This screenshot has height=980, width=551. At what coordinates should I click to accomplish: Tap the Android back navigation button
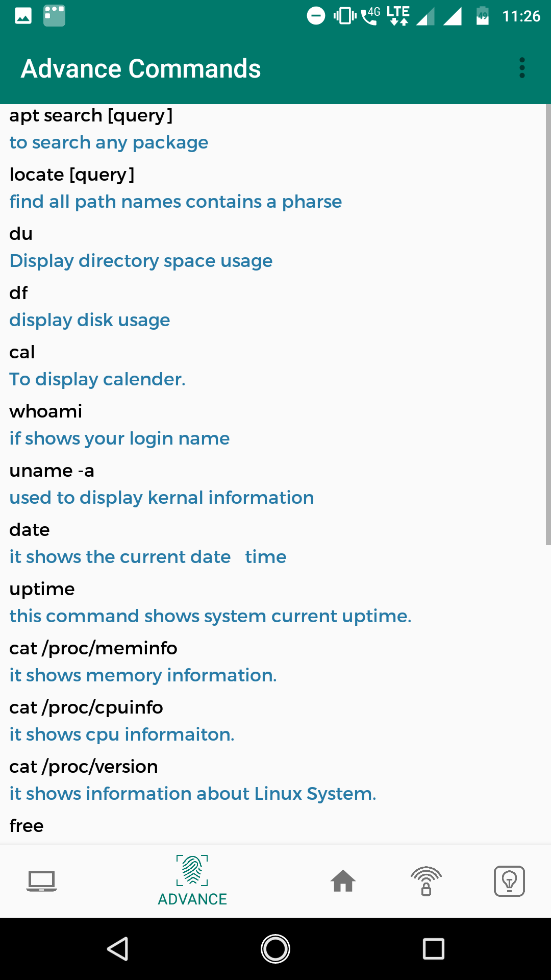click(118, 949)
